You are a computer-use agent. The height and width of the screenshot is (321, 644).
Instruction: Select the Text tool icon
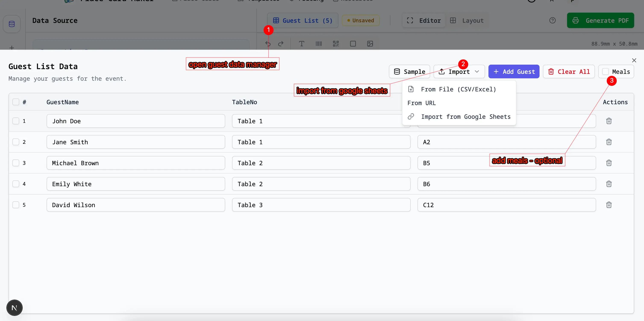coord(301,44)
